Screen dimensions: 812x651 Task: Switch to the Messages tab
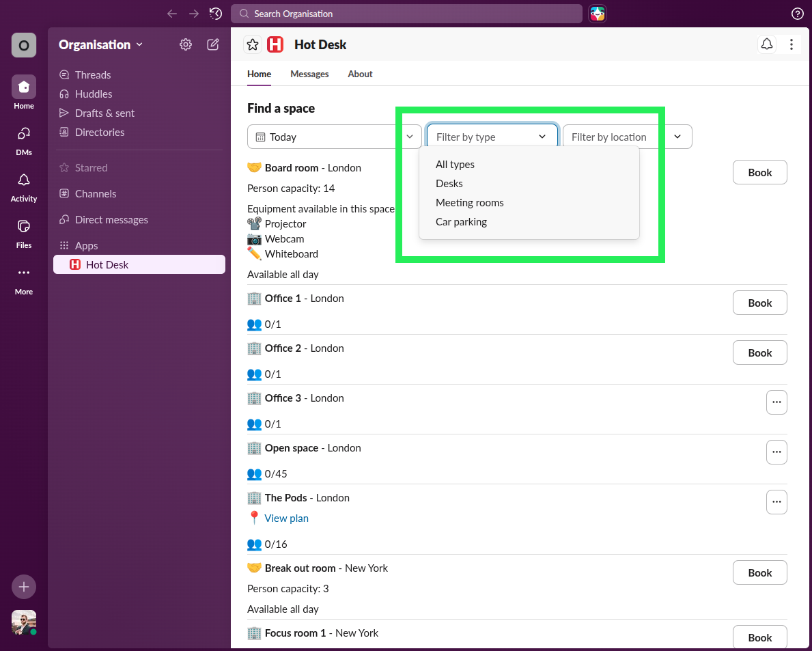click(x=309, y=74)
